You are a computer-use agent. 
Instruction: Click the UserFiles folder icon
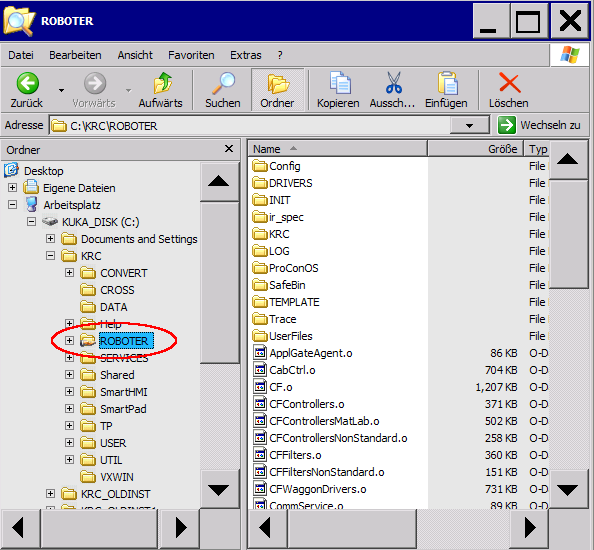click(x=260, y=336)
